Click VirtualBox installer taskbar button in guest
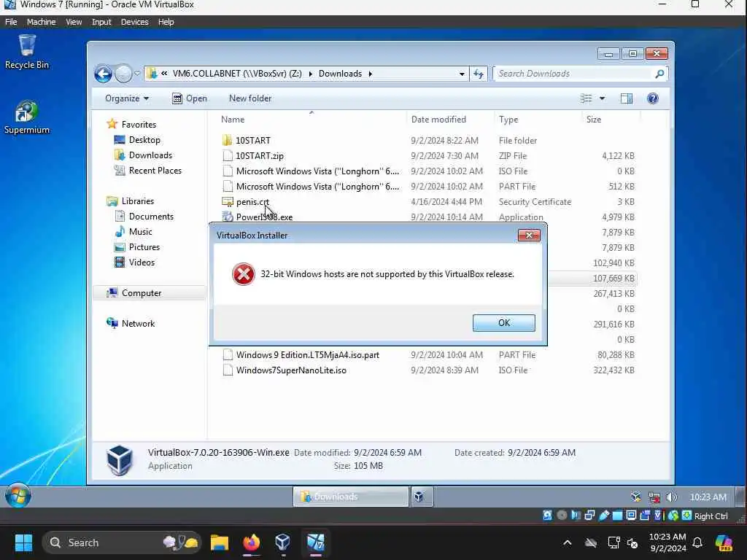Screen dimensions: 747x560 pyautogui.click(x=422, y=497)
